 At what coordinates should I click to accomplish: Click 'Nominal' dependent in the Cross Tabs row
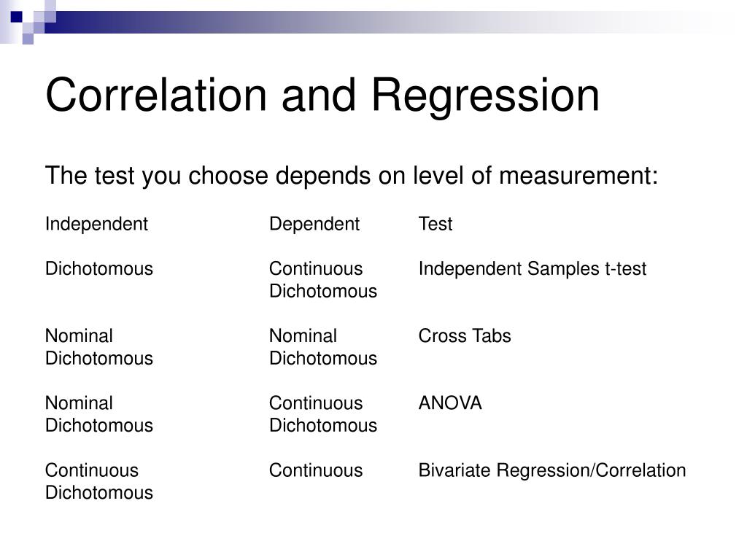[303, 335]
